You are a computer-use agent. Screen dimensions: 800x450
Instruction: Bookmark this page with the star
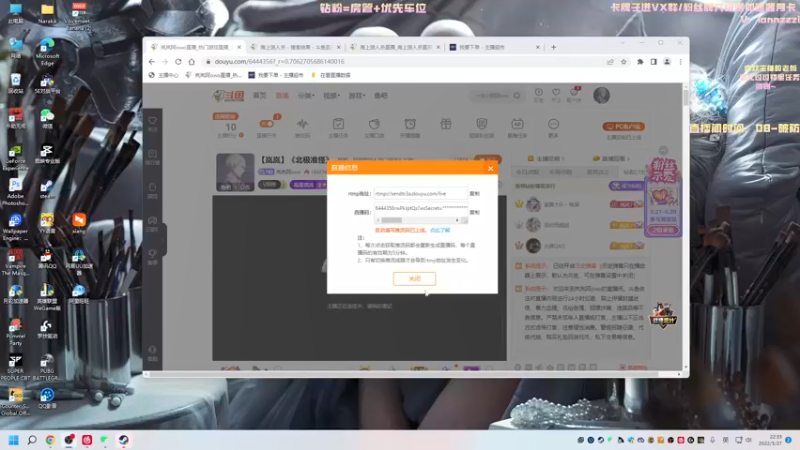tap(623, 62)
